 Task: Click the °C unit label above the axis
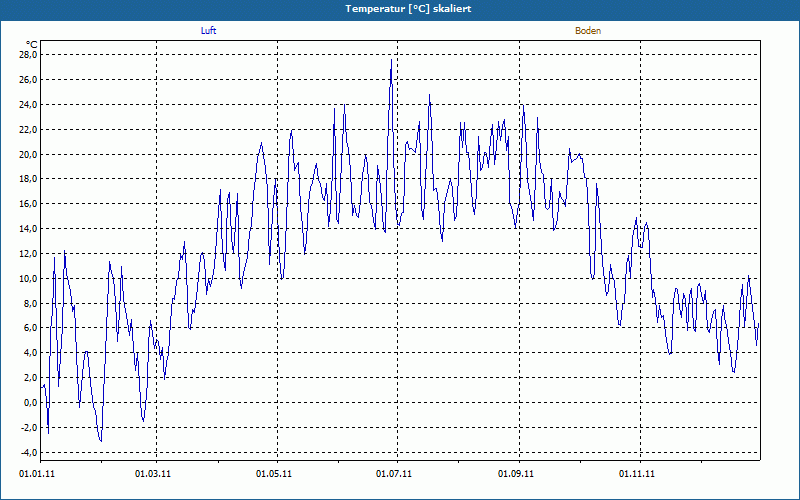pos(32,45)
